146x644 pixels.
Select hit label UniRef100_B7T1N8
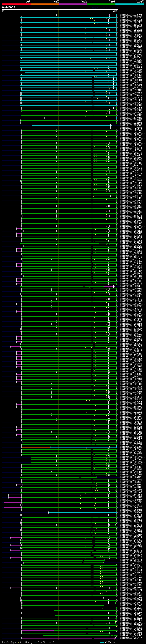coord(131,47)
